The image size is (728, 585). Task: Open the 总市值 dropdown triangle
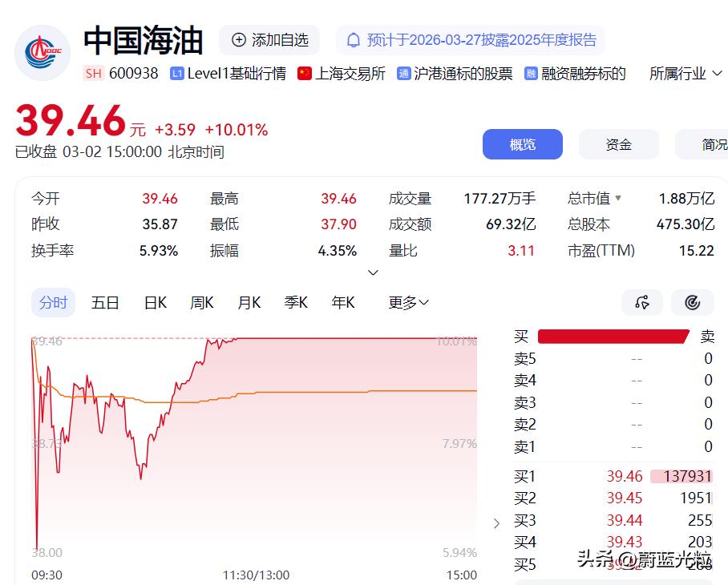click(x=618, y=198)
